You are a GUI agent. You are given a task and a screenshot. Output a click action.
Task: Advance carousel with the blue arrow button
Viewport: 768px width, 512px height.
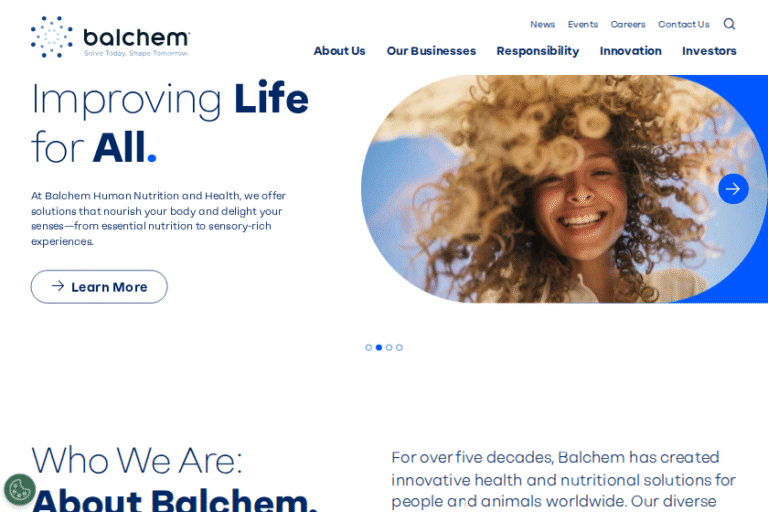733,189
